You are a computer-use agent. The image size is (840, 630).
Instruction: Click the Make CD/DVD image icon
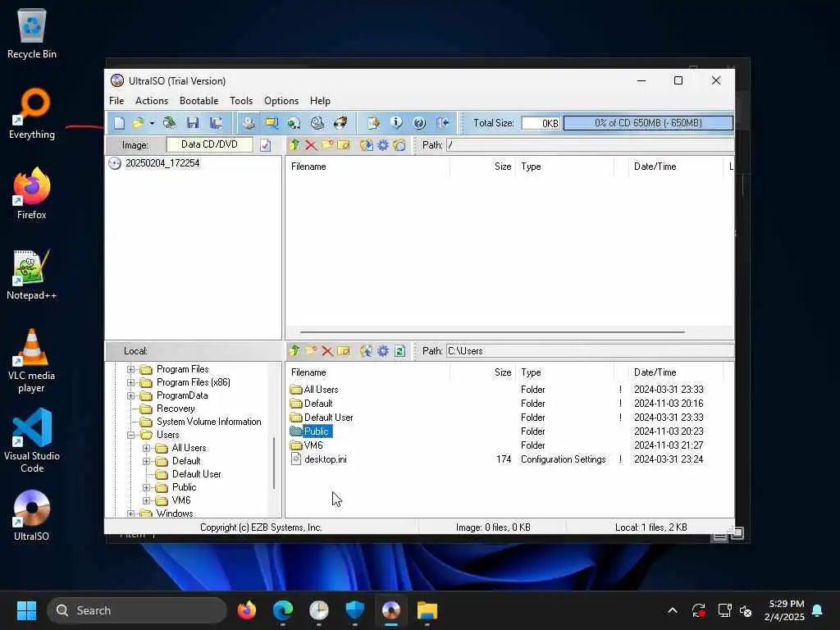249,123
